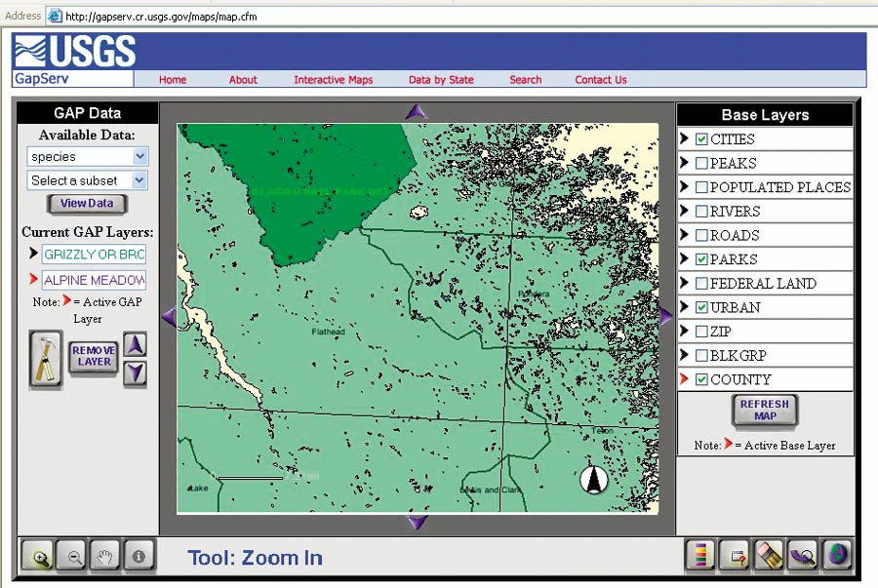The image size is (878, 588).
Task: Open the map legend icon
Action: coord(699,555)
